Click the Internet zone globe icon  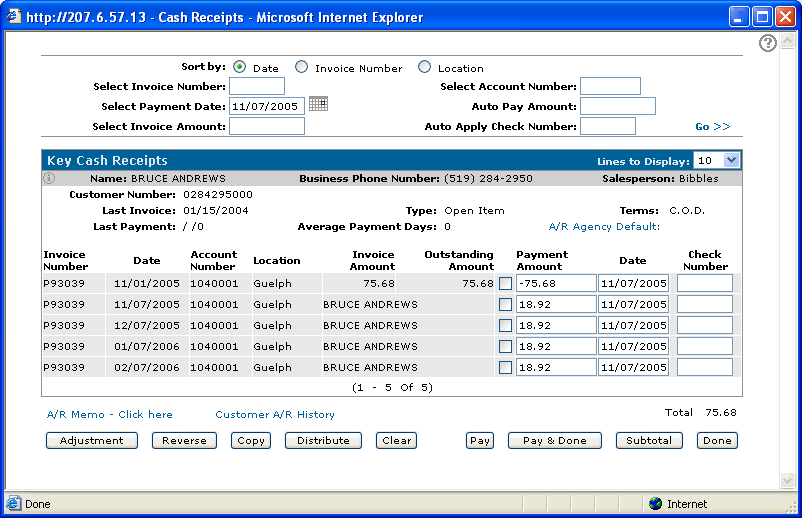pyautogui.click(x=655, y=504)
